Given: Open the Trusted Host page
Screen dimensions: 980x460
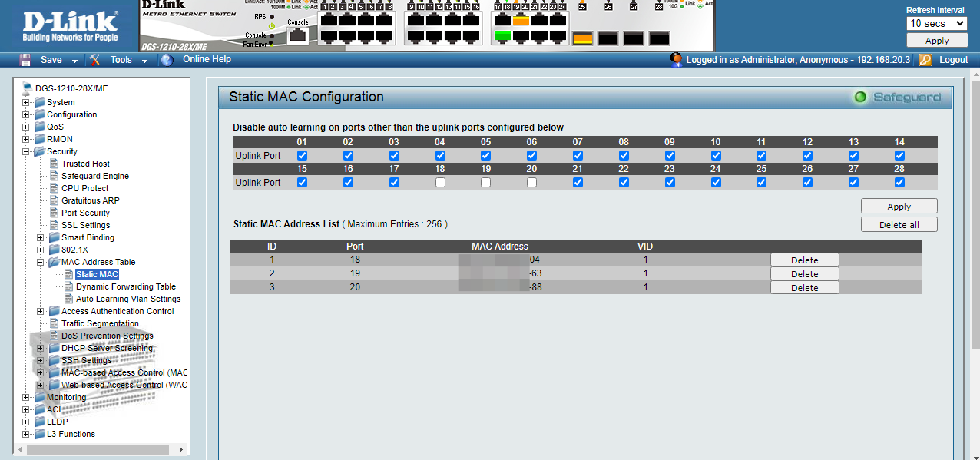Looking at the screenshot, I should click(85, 164).
